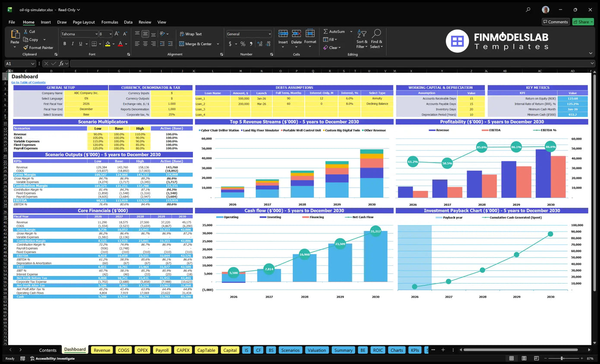Image resolution: width=600 pixels, height=364 pixels.
Task: Apply Percent Style format
Action: coord(243,44)
